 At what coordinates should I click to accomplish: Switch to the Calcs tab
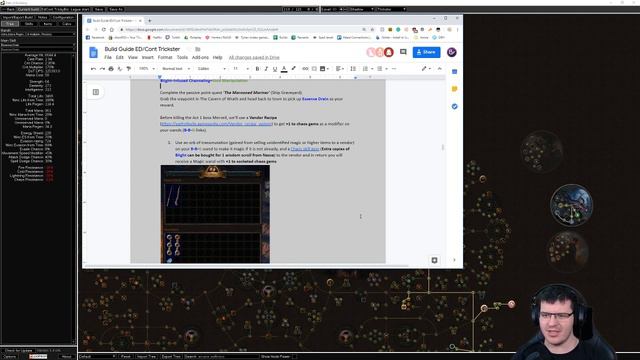(67, 24)
